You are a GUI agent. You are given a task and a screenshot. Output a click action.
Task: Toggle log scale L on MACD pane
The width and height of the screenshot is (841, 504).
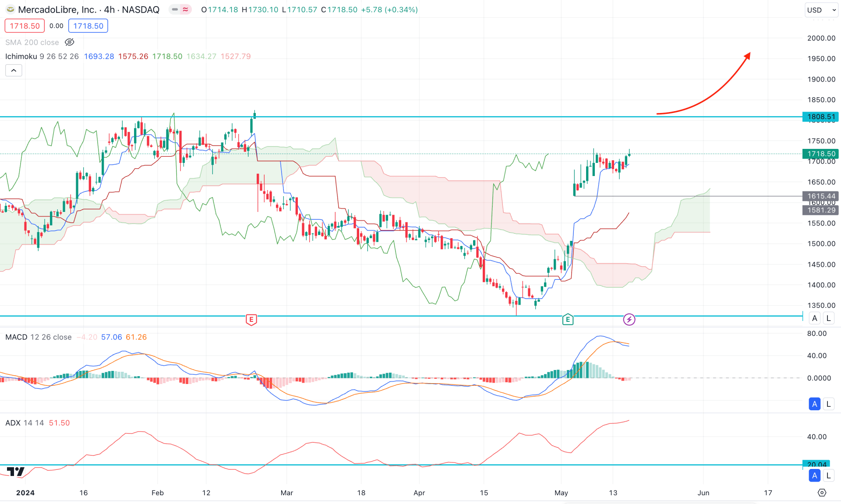point(828,404)
